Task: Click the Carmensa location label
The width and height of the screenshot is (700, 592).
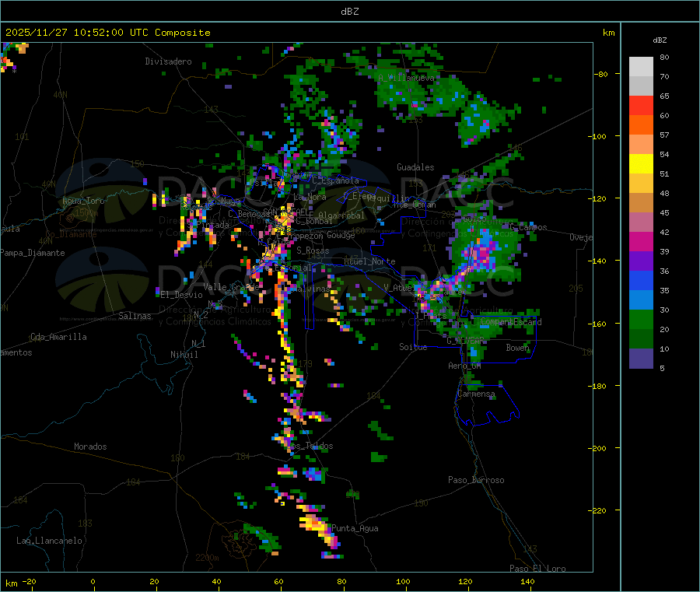Action: click(x=476, y=394)
